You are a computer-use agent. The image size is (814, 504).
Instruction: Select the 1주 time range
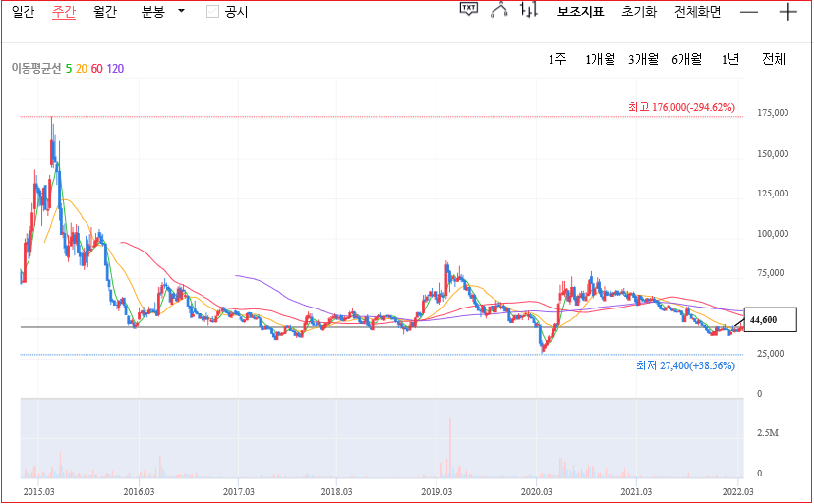coord(557,59)
